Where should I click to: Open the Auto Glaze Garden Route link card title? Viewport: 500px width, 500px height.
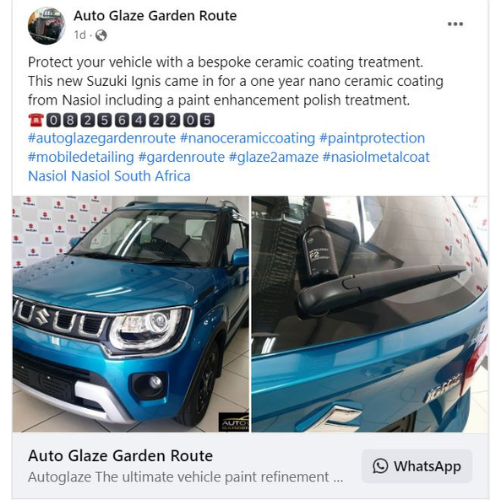(x=120, y=456)
